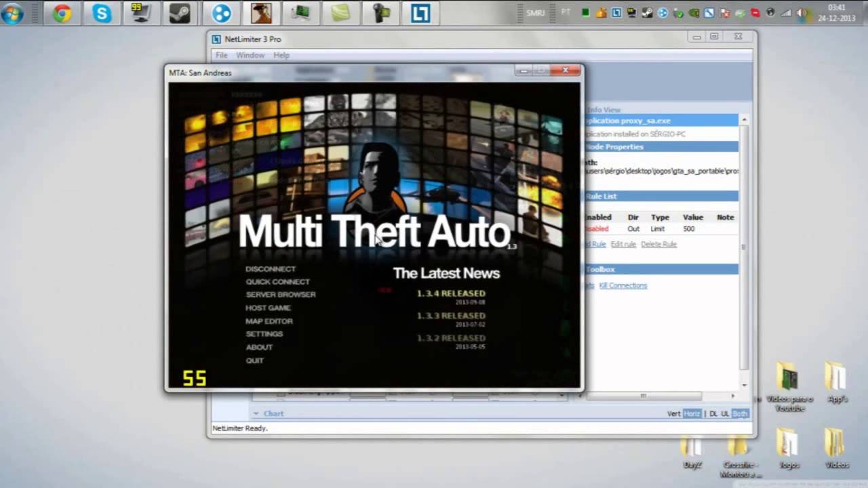Open the green circuit board taskbar icon

[x=300, y=13]
